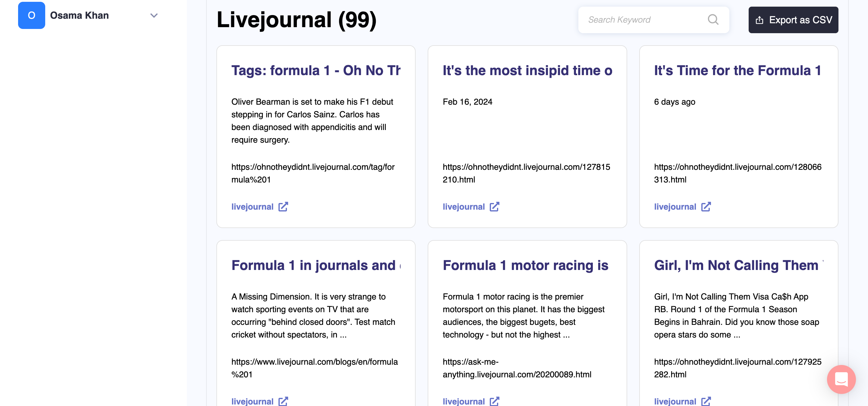Open the "It's Time for the Formula 1" card title
Screen dimensions: 868x406
737,71
